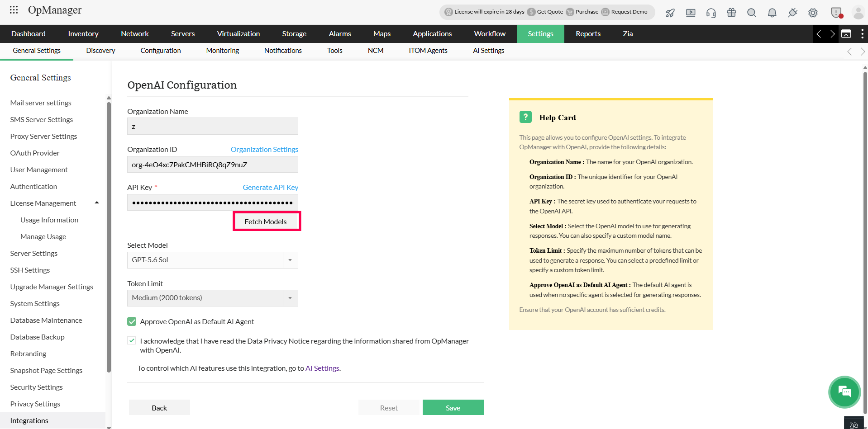Open the Organization Settings link

(264, 149)
